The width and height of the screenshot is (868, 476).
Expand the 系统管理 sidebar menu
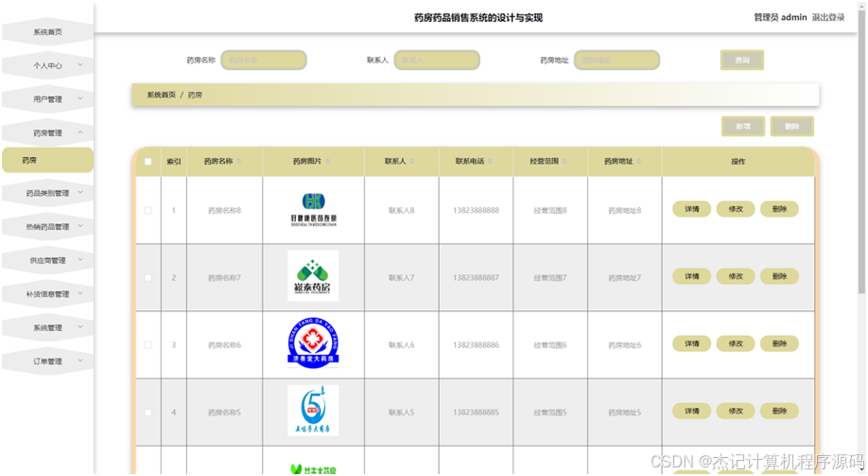click(47, 327)
